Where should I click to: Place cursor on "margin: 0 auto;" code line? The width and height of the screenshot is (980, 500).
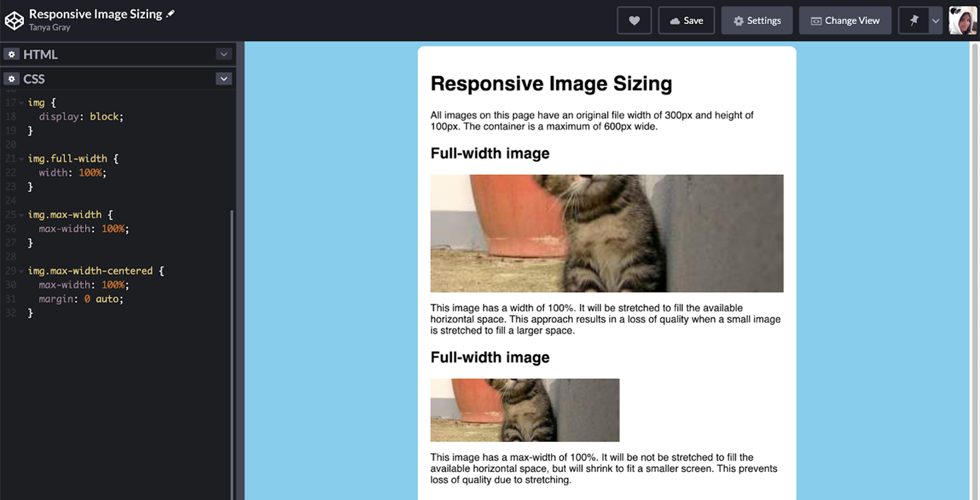click(x=81, y=299)
